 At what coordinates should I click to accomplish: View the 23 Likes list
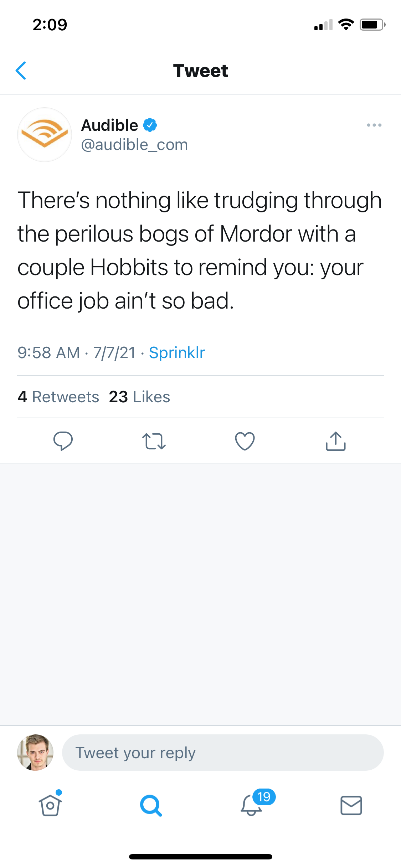pos(139,397)
